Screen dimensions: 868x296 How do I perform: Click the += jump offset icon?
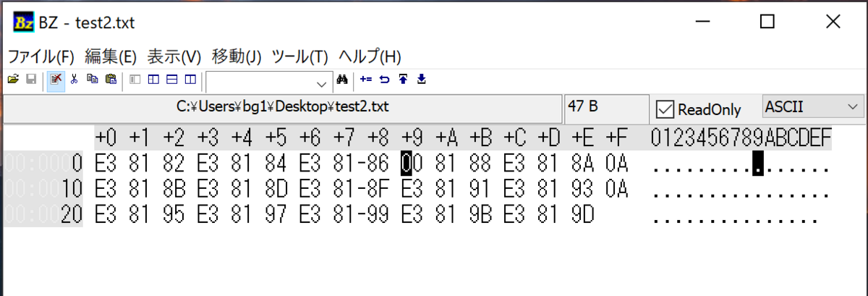tap(366, 80)
